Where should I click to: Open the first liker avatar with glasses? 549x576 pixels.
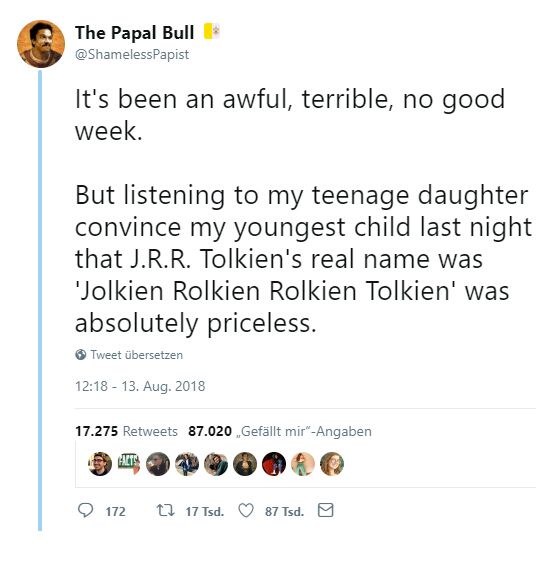coord(100,464)
